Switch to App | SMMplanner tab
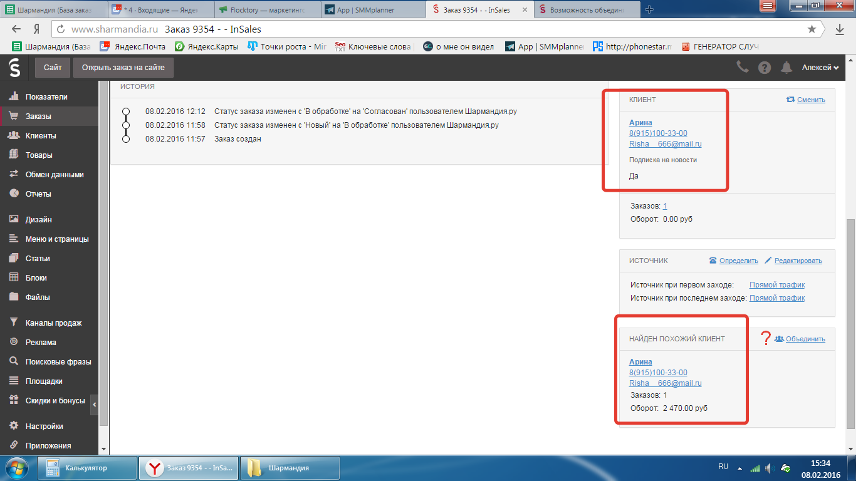Viewport: 868px width, 481px height. pyautogui.click(x=373, y=10)
